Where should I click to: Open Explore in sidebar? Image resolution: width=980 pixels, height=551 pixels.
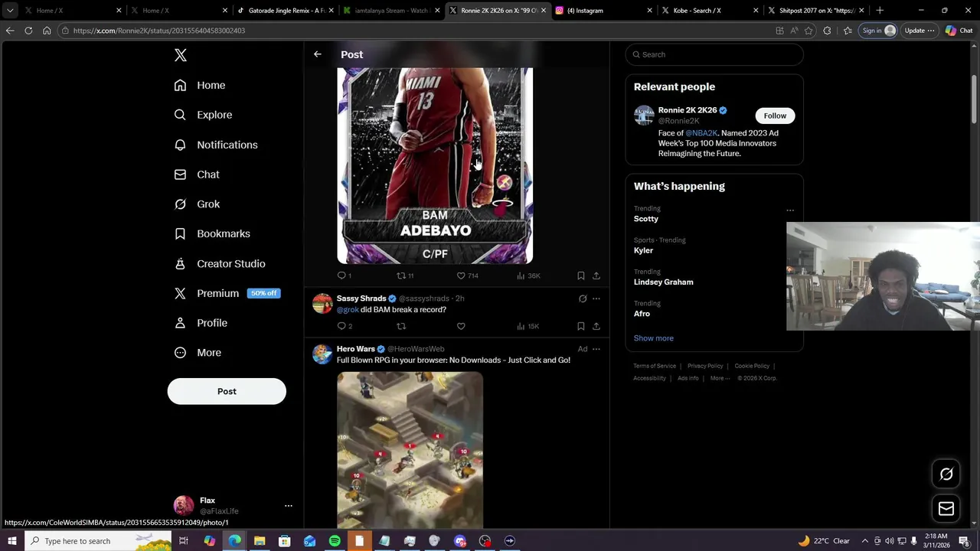point(203,115)
